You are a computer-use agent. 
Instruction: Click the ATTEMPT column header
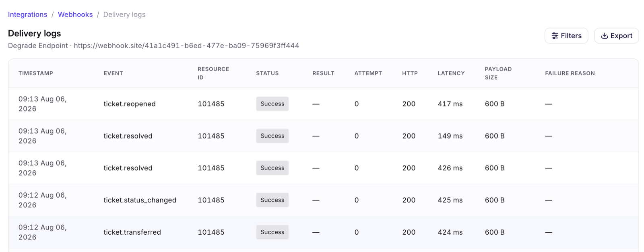click(368, 73)
